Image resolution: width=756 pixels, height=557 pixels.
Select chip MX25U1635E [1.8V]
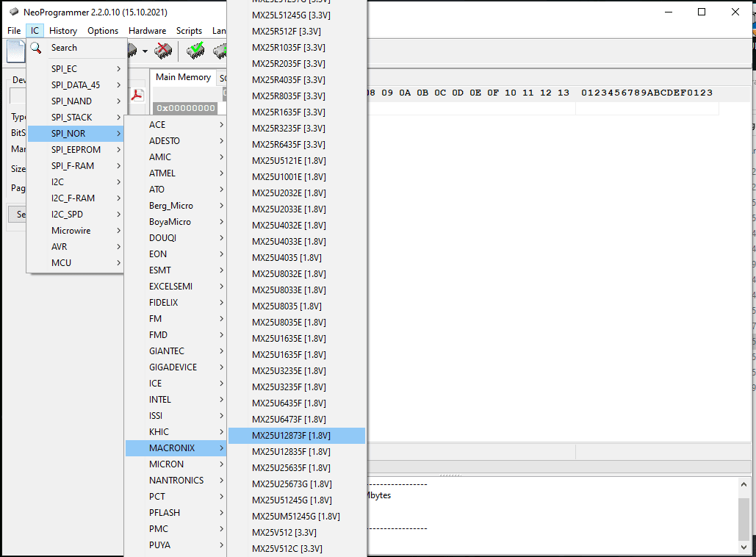point(297,339)
